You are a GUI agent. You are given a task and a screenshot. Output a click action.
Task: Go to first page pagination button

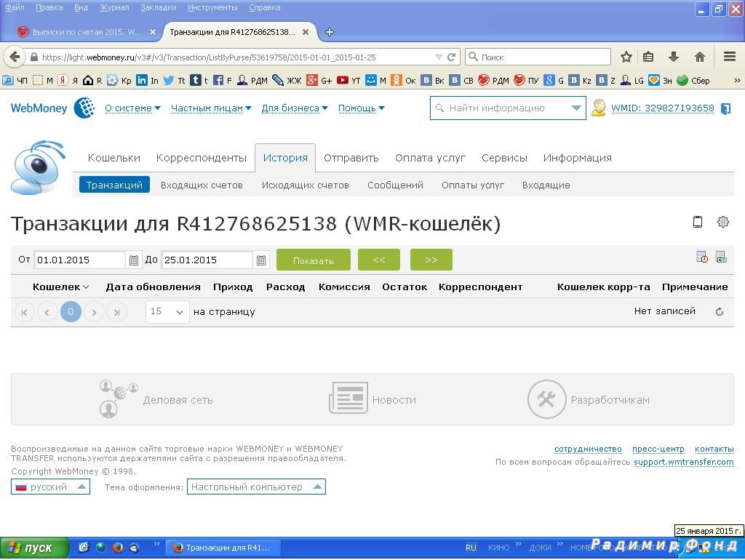[x=24, y=312]
